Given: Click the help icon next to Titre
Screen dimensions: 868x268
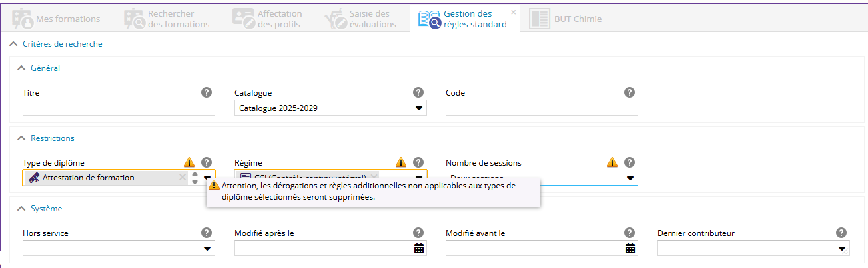Looking at the screenshot, I should [x=207, y=92].
